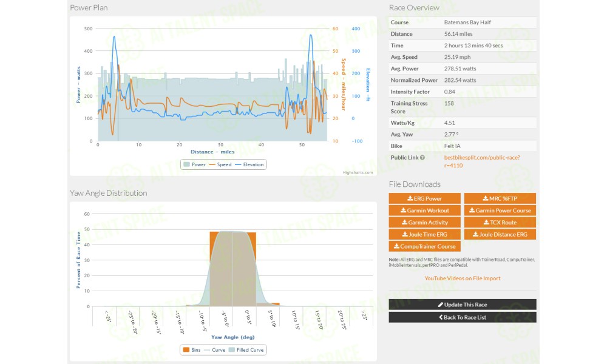Download the TCX Route file
The image size is (607, 364).
(x=500, y=223)
